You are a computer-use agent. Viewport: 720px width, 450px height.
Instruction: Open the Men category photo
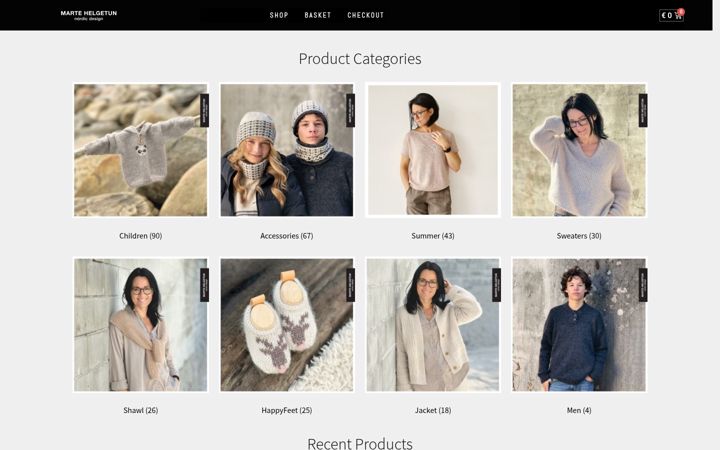[x=579, y=325]
